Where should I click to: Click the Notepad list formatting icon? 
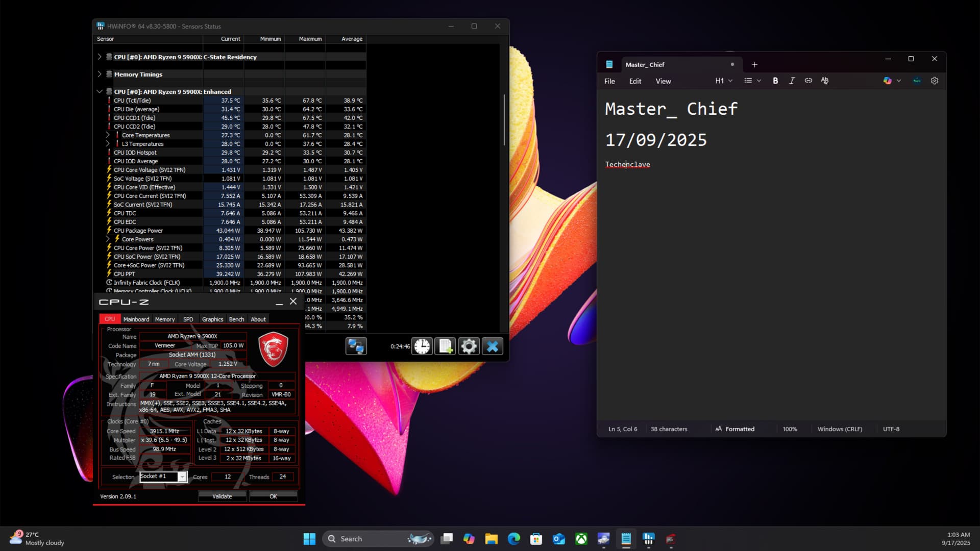748,81
